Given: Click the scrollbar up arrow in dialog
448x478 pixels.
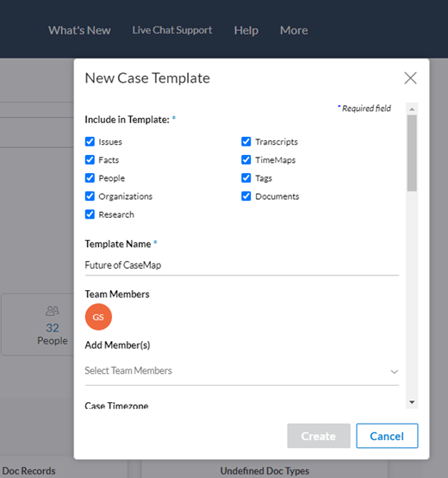Looking at the screenshot, I should 412,109.
